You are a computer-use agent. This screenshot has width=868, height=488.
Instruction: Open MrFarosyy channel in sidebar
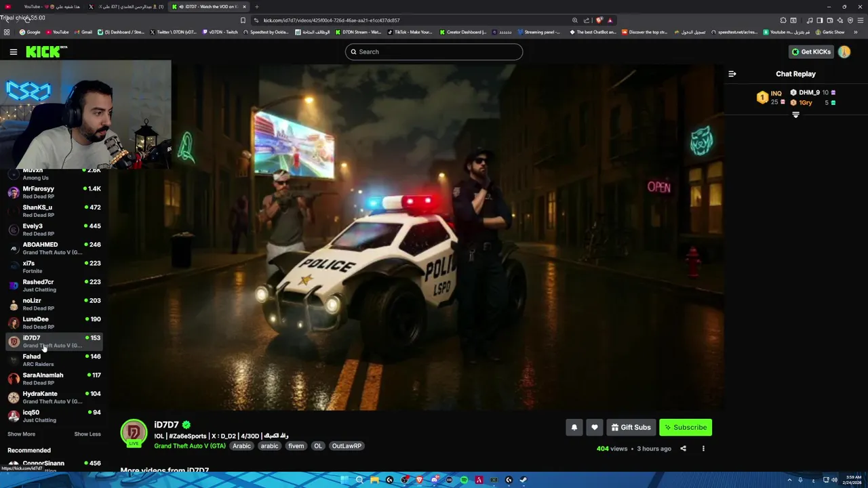tap(54, 192)
